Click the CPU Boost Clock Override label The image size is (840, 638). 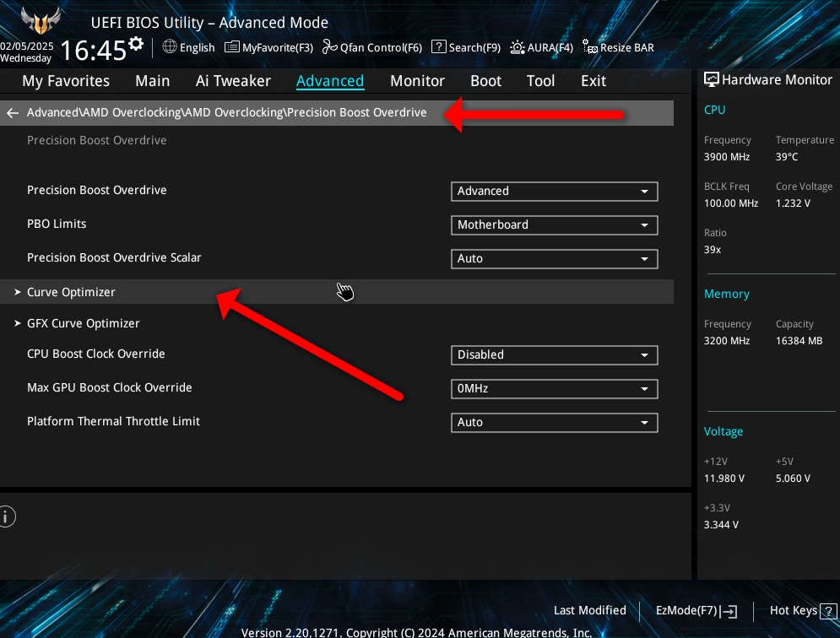(96, 354)
